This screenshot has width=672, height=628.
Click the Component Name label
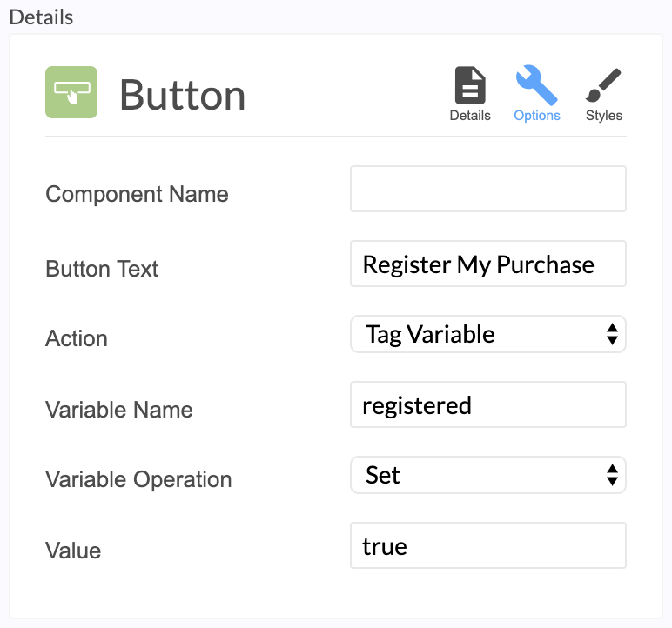[138, 194]
